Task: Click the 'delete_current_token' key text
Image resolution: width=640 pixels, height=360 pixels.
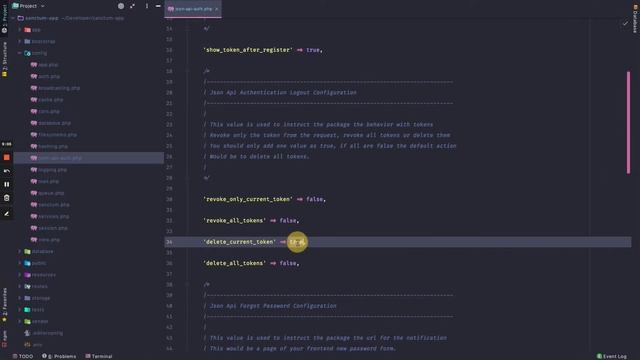Action: (x=240, y=242)
